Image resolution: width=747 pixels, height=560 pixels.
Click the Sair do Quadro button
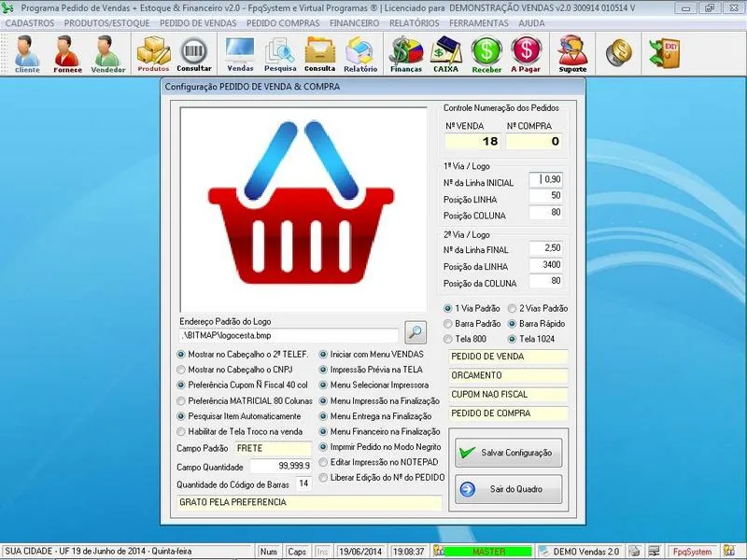click(508, 489)
